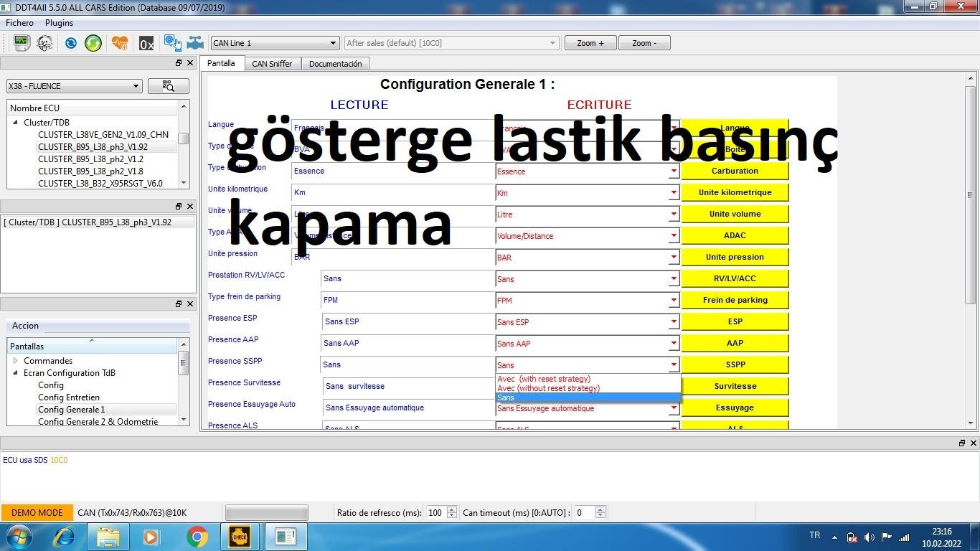Open Google Chrome from the taskbar
This screenshot has height=551, width=980.
click(x=197, y=536)
